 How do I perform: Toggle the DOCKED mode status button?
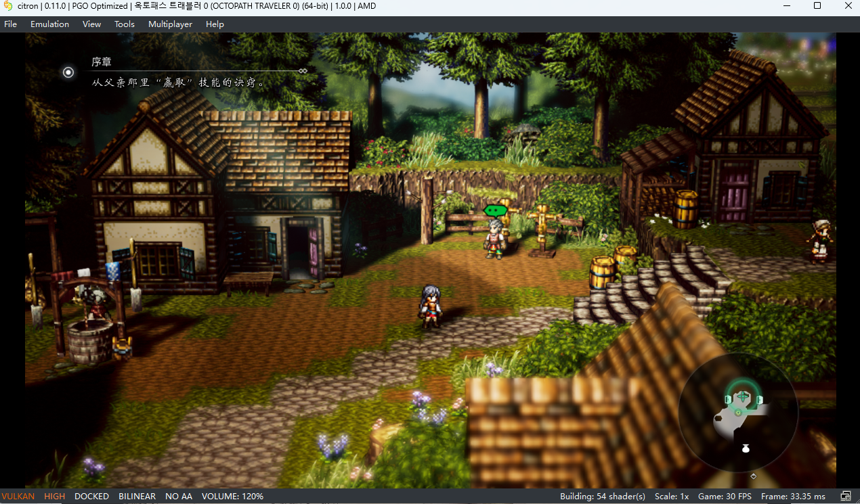point(91,497)
